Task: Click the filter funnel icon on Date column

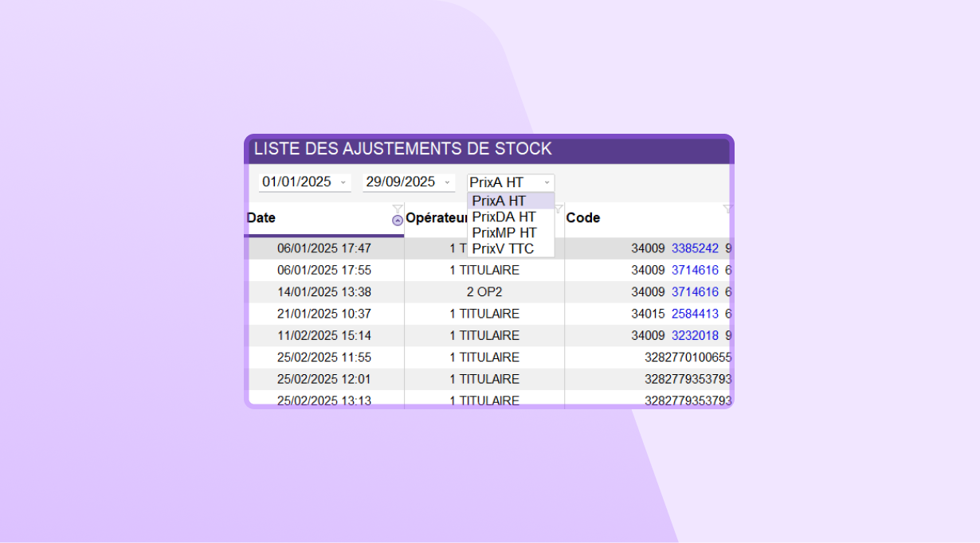Action: (398, 209)
